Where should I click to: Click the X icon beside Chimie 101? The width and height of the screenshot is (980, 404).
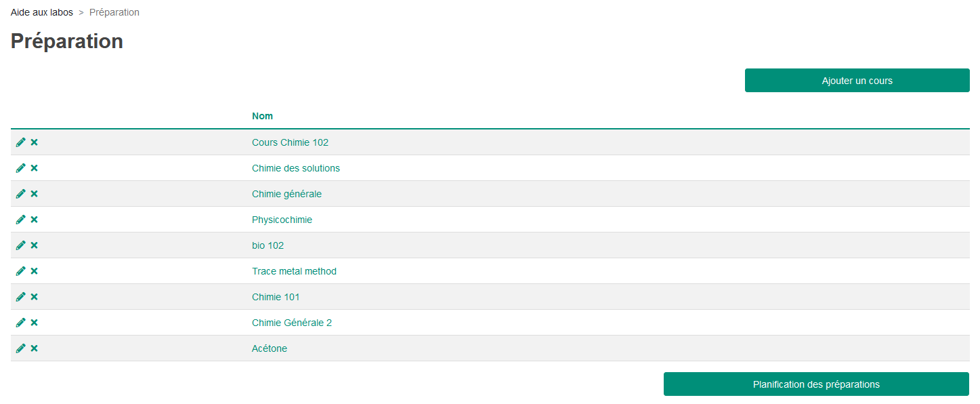pyautogui.click(x=35, y=297)
